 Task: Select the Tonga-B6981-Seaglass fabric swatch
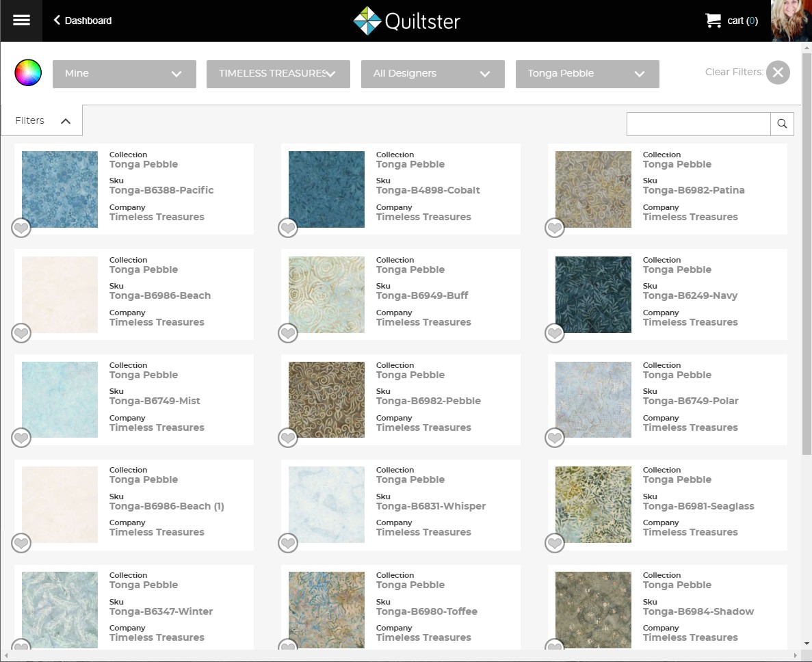coord(593,505)
